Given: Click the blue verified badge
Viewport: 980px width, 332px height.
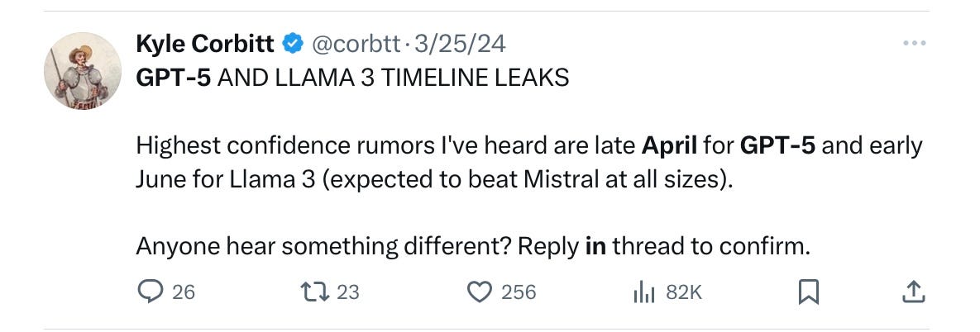Looking at the screenshot, I should click(292, 42).
